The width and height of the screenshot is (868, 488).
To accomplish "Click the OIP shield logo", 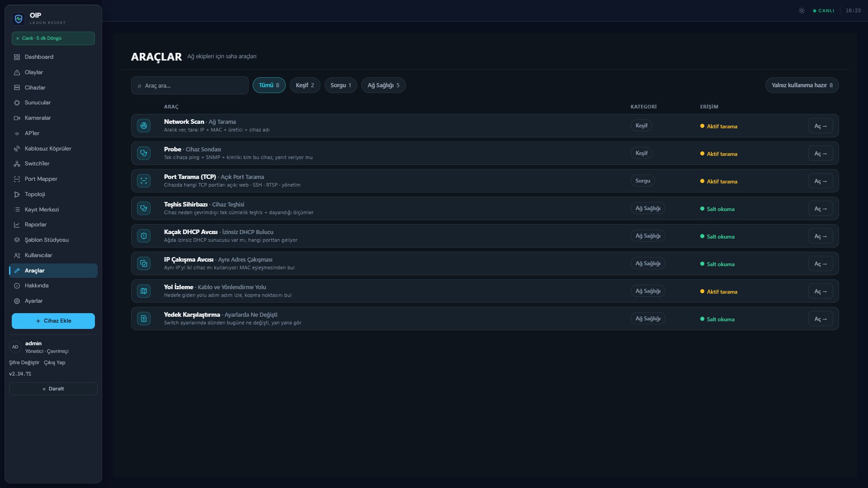I will [x=19, y=19].
